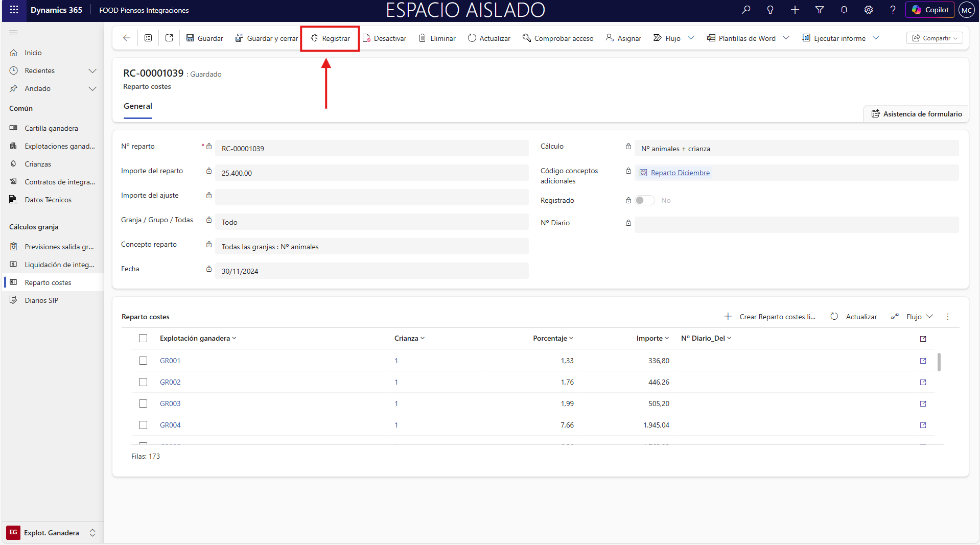Click the search magnifier icon

click(746, 10)
